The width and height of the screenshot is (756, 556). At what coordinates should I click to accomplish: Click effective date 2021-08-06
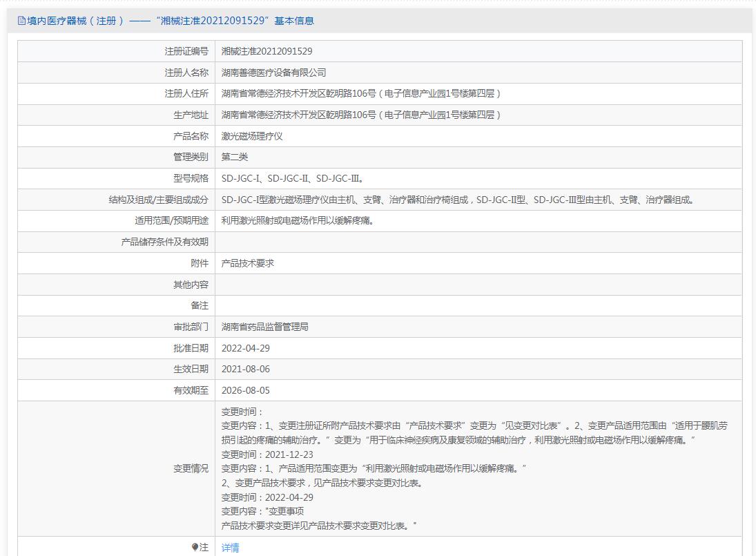coord(245,369)
